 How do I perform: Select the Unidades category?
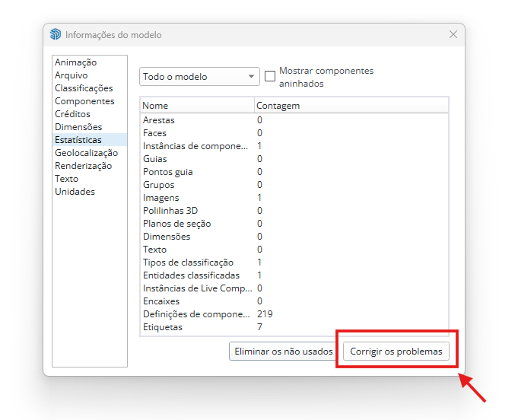pyautogui.click(x=75, y=192)
